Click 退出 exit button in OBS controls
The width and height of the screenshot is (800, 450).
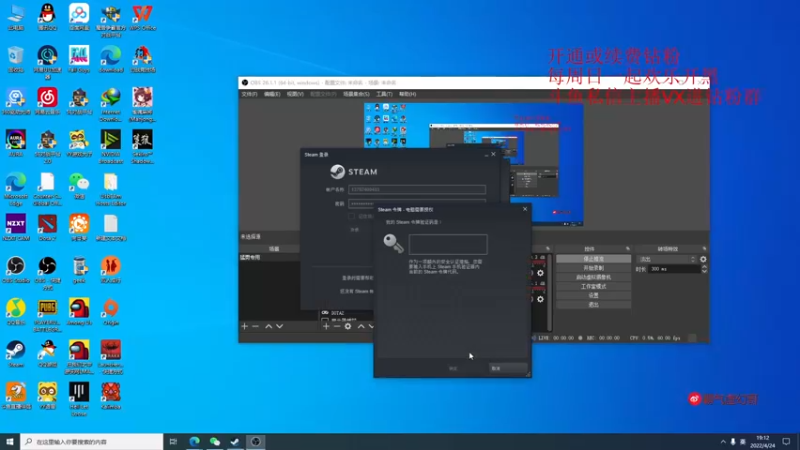click(593, 305)
